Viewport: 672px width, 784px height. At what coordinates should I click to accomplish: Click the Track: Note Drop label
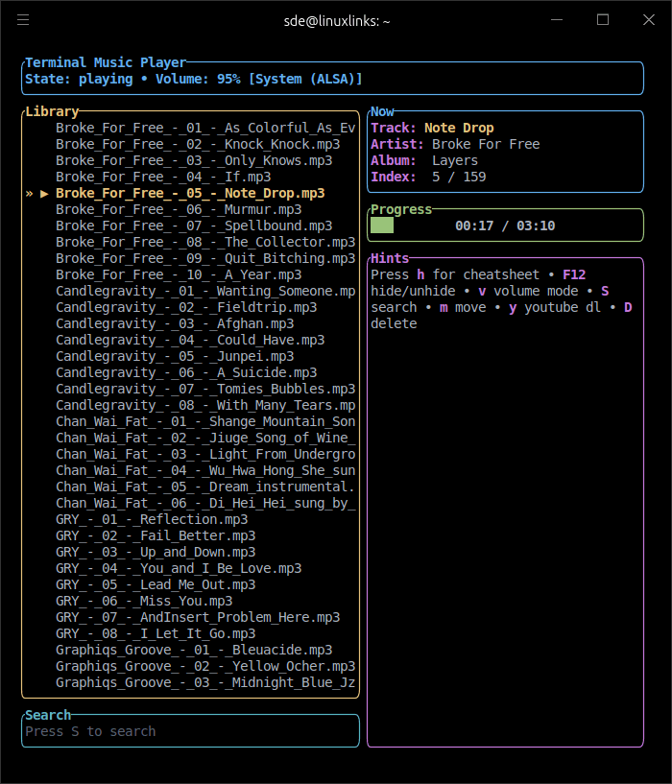(x=432, y=128)
